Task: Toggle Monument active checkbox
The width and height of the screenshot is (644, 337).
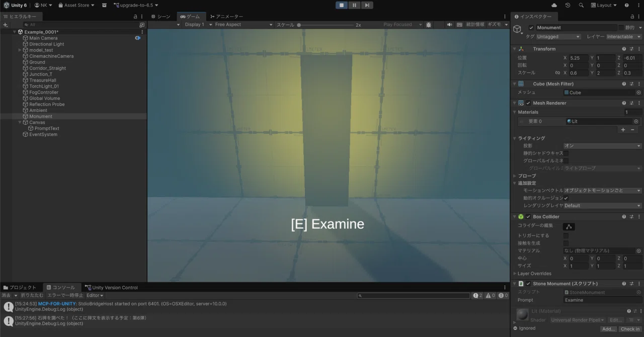Action: coord(531,28)
